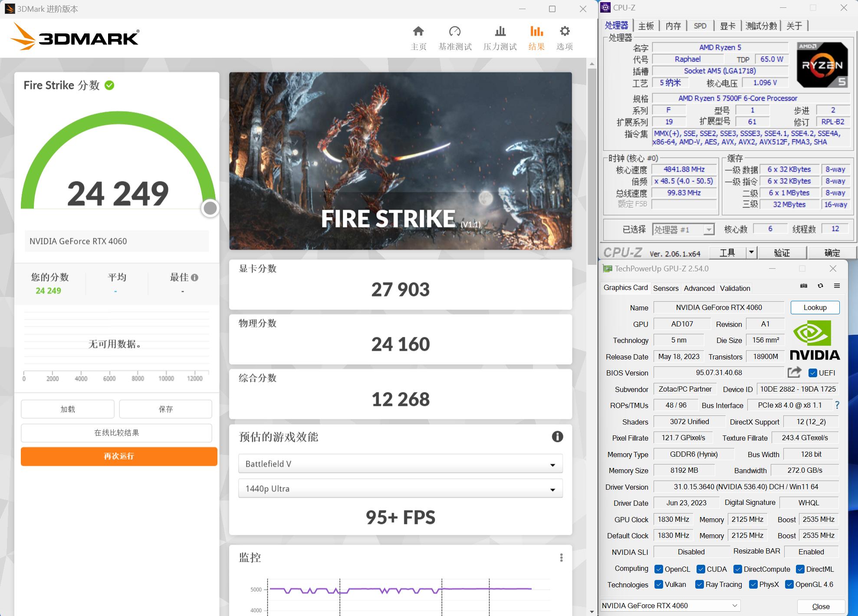Toggle the CUDA checkbox in GPU-Z
Screen dimensions: 858x616
click(700, 569)
